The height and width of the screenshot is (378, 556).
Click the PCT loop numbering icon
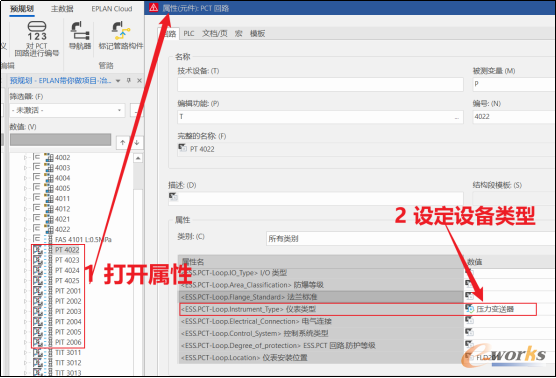pyautogui.click(x=37, y=30)
